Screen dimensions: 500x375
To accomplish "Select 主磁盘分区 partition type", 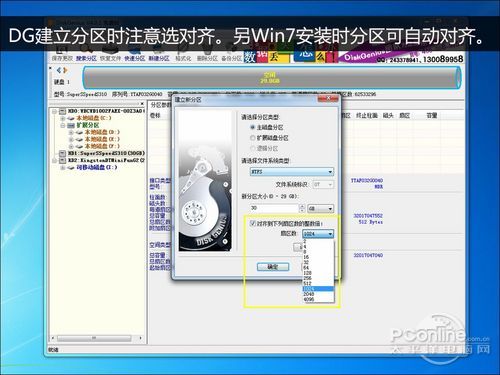I will point(252,127).
